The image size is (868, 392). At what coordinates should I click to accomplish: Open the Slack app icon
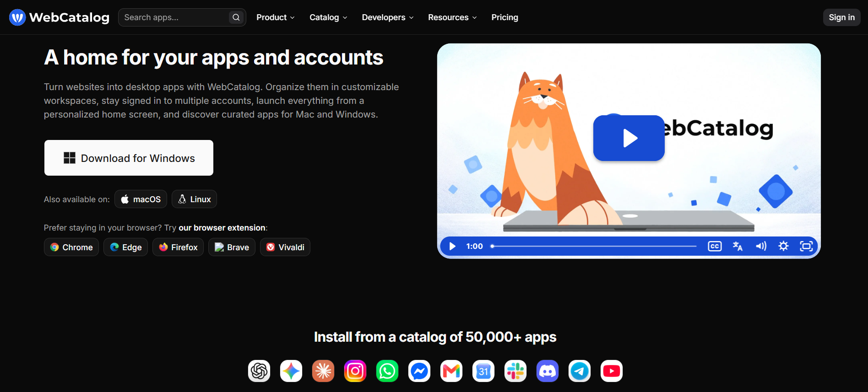click(515, 371)
